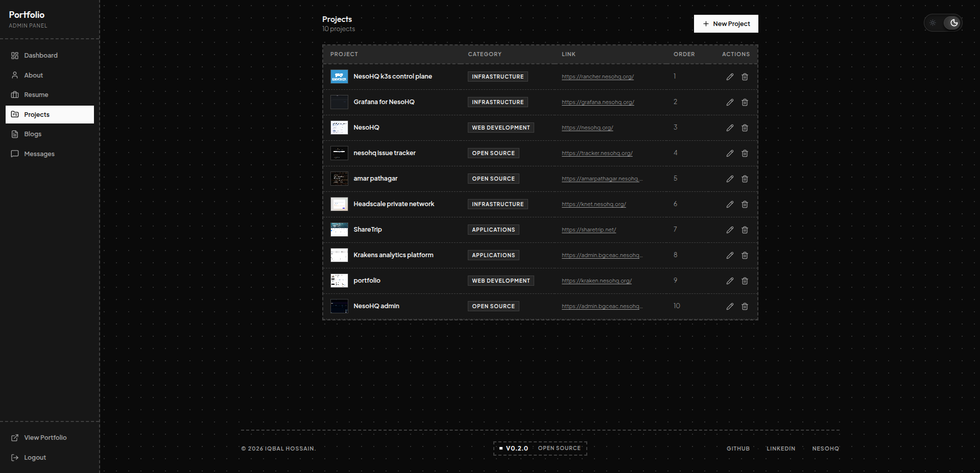Screen dimensions: 980x473
Task: Open the Resume page in sidebar
Action: [36, 95]
